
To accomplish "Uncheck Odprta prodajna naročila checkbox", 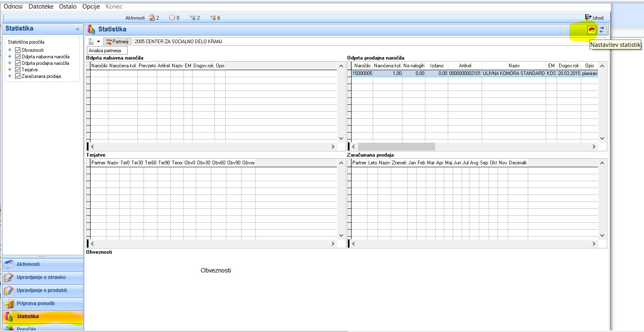I will [18, 63].
